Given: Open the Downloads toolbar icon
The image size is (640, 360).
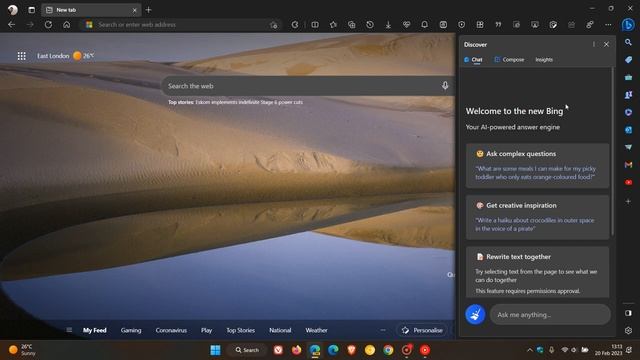Looking at the screenshot, I should [388, 25].
